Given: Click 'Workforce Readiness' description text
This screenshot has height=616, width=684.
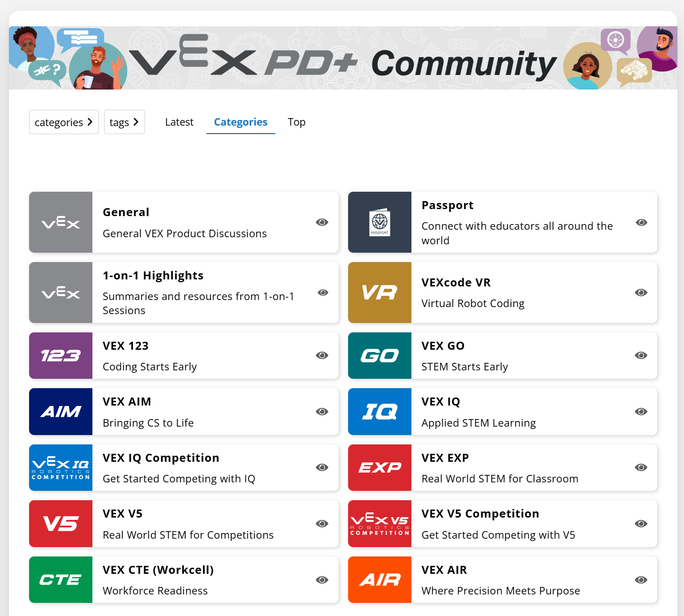Looking at the screenshot, I should (x=155, y=591).
